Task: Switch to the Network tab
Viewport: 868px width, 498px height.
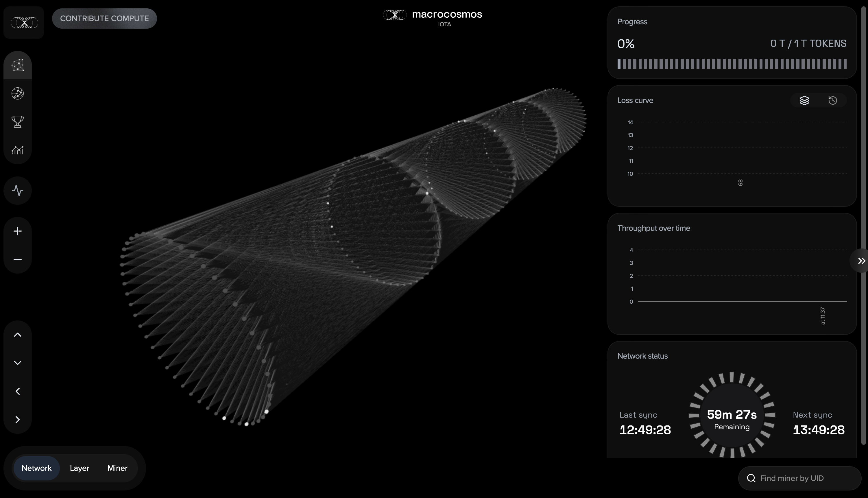Action: click(37, 468)
